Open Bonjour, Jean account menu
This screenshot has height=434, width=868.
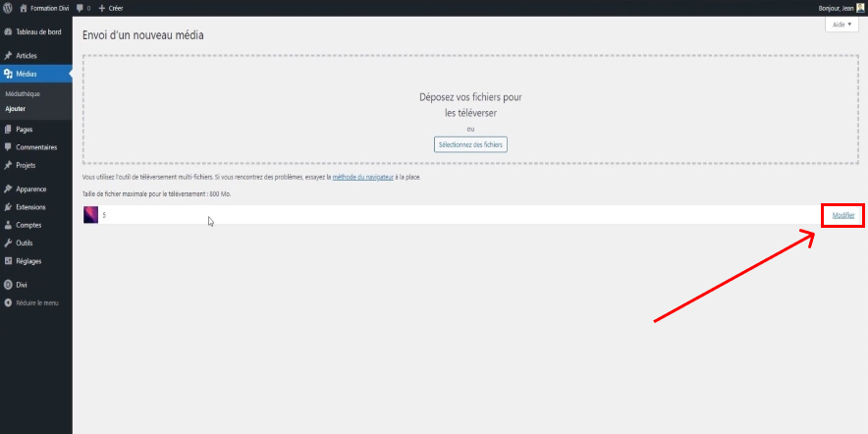836,8
